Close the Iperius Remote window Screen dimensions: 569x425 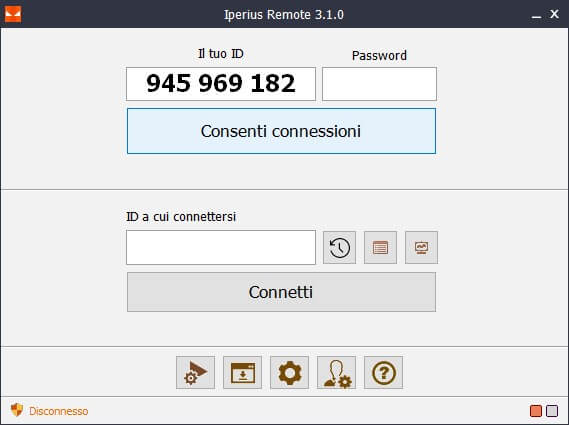point(554,14)
